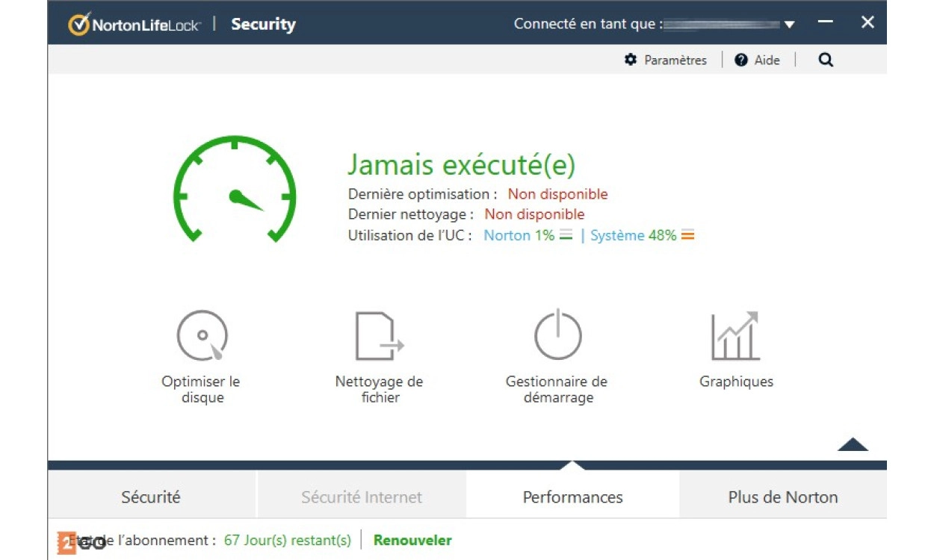Open the Graphiques chart icon
The height and width of the screenshot is (560, 934).
[735, 336]
